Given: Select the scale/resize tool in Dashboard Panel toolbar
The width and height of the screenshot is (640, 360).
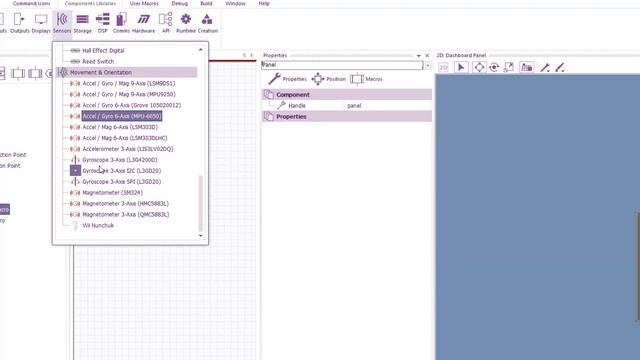Looking at the screenshot, I should (509, 67).
